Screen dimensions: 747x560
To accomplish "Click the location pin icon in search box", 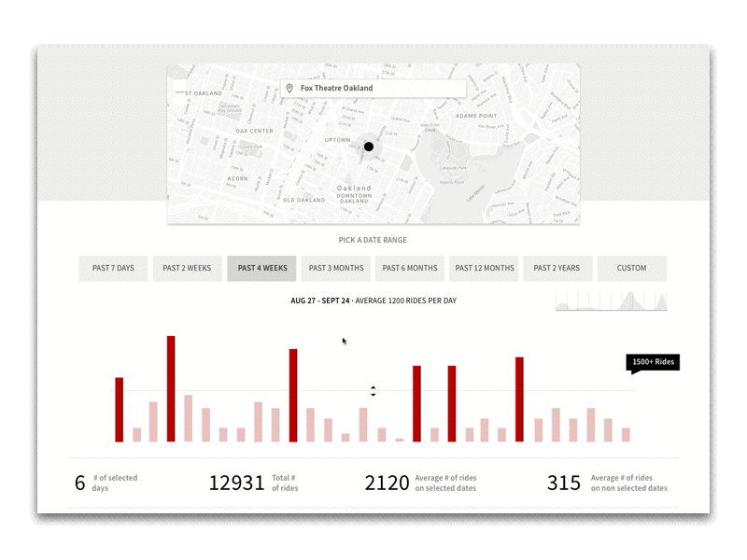I will coord(289,88).
